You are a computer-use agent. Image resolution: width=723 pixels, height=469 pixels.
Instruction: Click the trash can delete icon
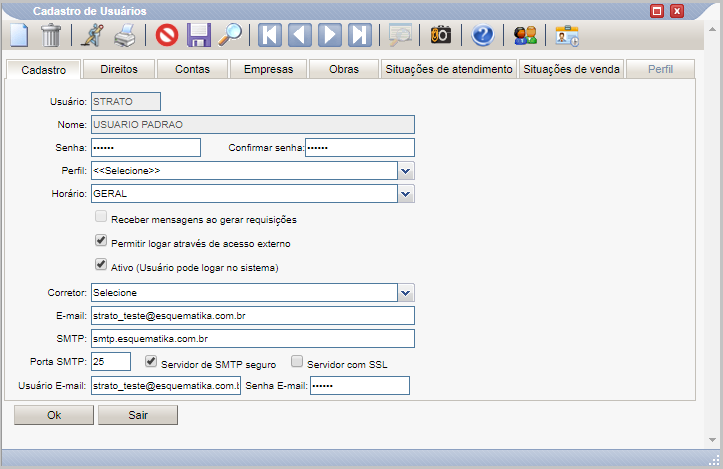[x=51, y=35]
